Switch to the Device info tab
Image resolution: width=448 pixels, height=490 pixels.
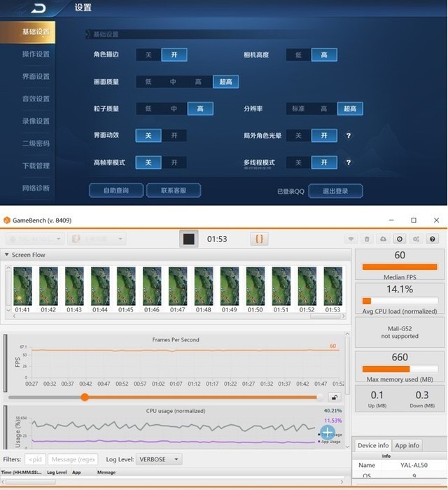373,445
